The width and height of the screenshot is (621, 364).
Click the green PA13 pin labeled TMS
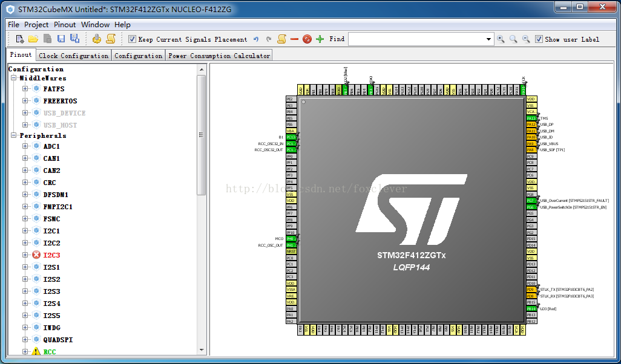click(x=531, y=118)
